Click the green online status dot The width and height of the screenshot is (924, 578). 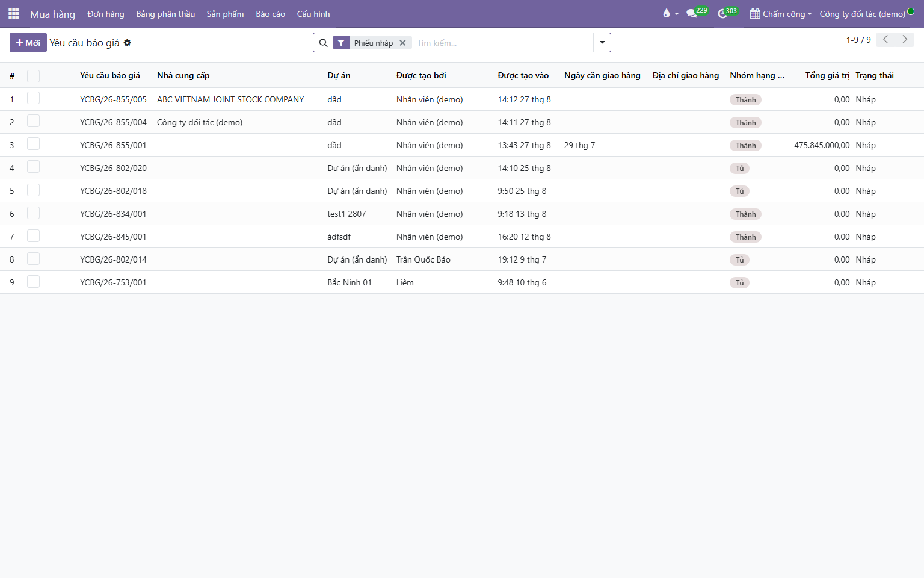(911, 11)
